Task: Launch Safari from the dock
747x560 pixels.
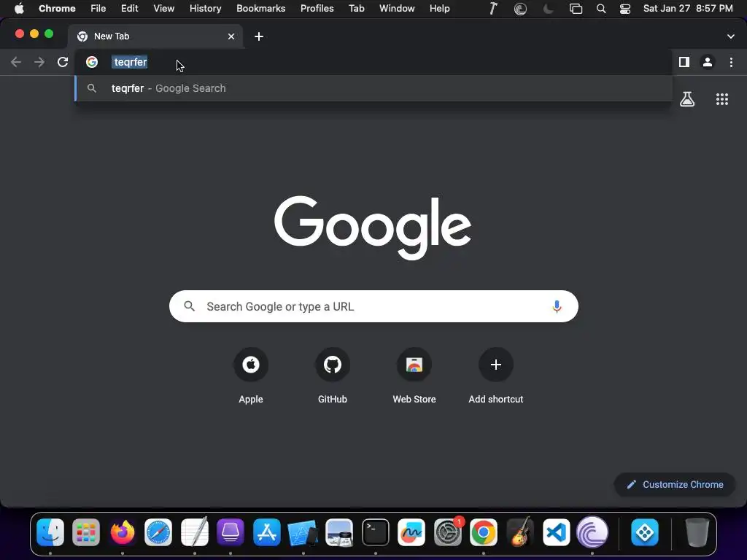Action: 158,532
